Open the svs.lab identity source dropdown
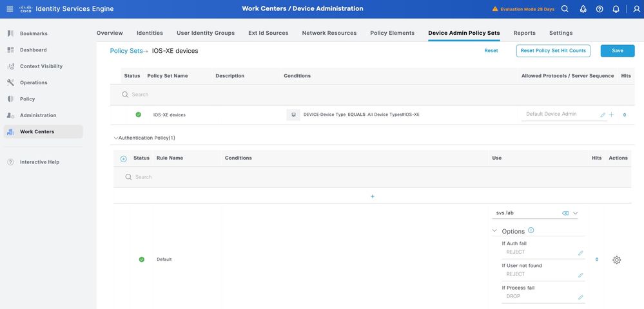 coord(576,213)
